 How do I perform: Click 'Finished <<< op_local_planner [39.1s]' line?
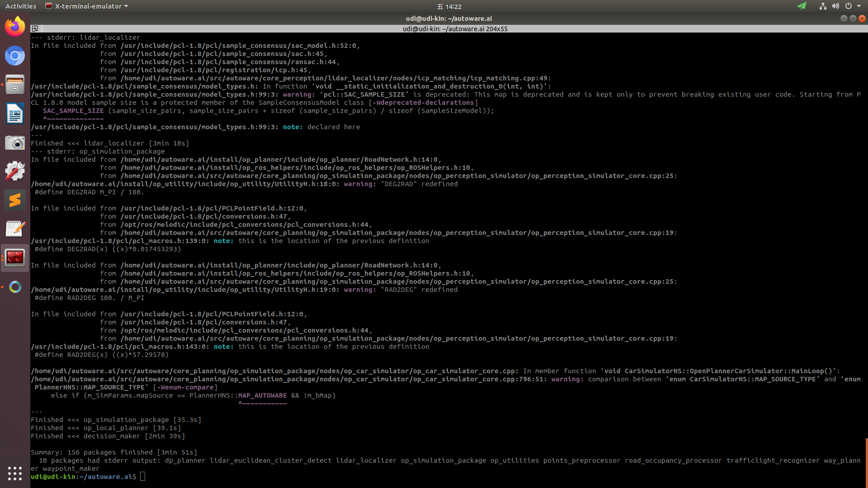click(x=106, y=428)
